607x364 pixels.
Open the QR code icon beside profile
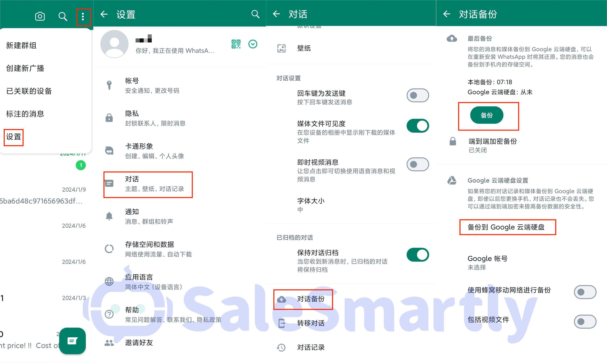[236, 44]
